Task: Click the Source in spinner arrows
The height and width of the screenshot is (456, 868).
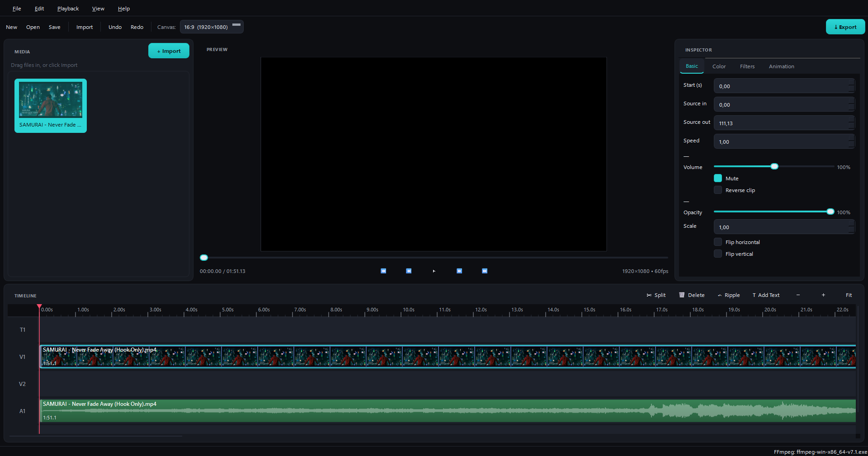Action: click(x=851, y=104)
